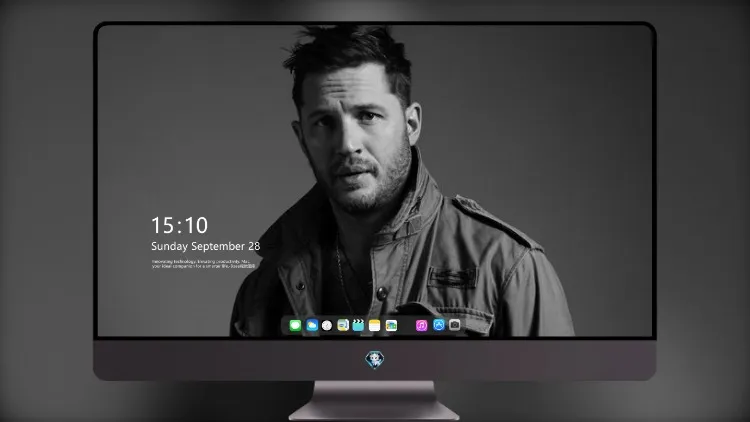Open the blue App Store icon in dock
This screenshot has height=422, width=750.
[439, 325]
